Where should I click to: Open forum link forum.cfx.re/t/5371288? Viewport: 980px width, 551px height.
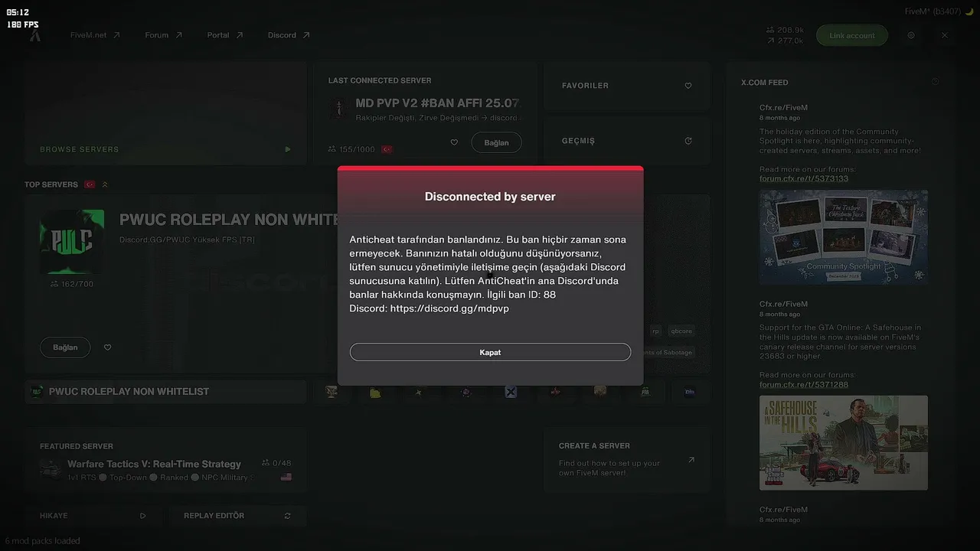804,384
